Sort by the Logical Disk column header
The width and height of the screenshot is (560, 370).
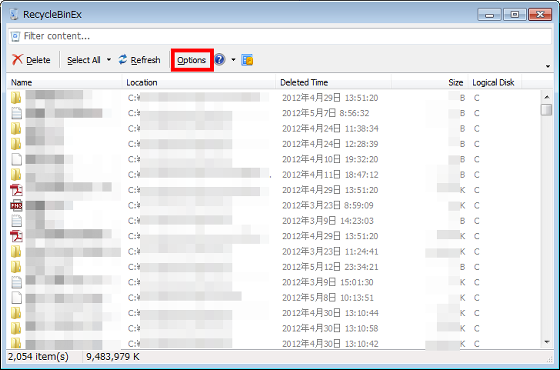[x=495, y=82]
